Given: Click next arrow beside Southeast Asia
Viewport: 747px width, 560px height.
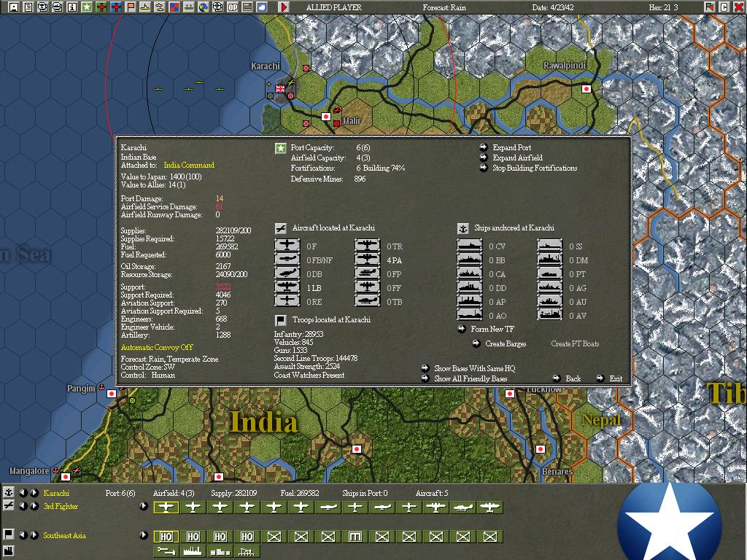Looking at the screenshot, I should point(34,534).
